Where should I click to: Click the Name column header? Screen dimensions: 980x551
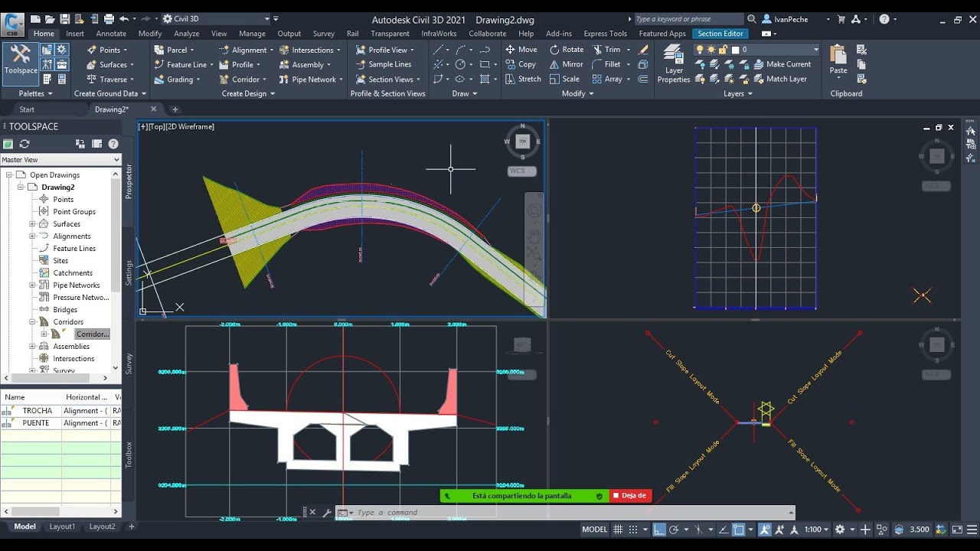click(x=31, y=397)
